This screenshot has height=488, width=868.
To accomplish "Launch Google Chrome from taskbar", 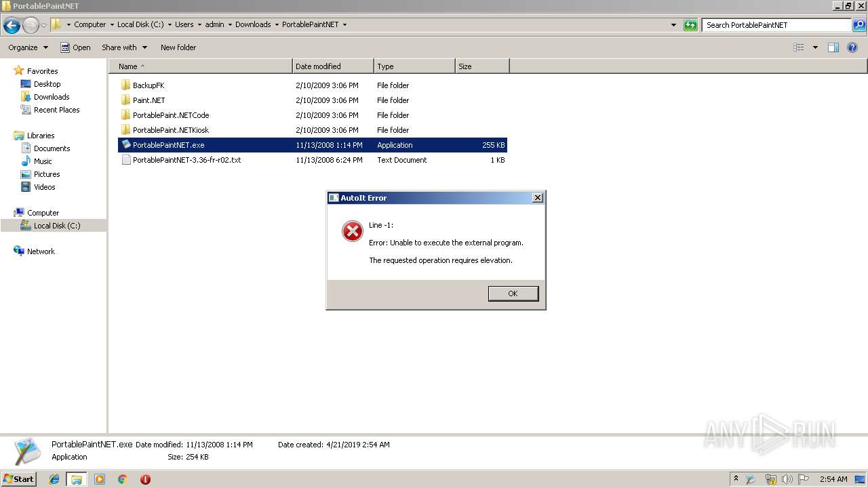I will click(123, 479).
